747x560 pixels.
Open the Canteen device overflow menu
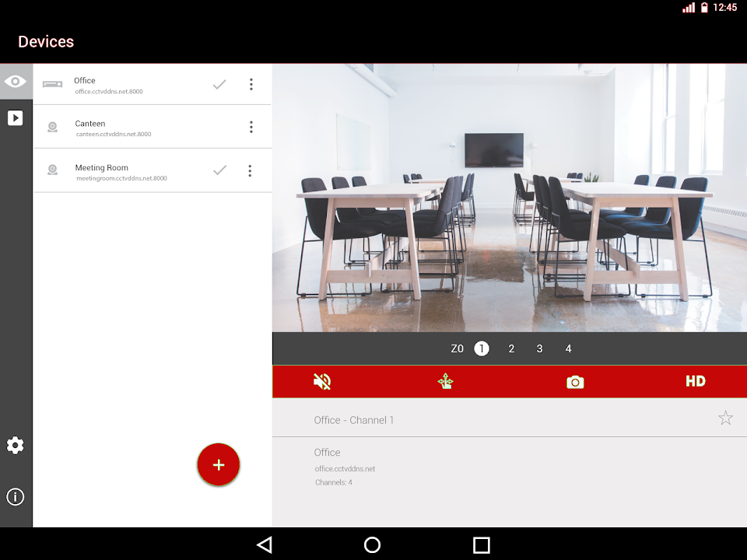(x=251, y=127)
